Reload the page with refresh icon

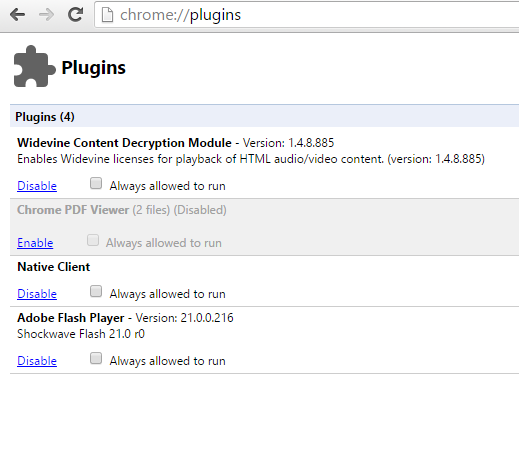75,14
